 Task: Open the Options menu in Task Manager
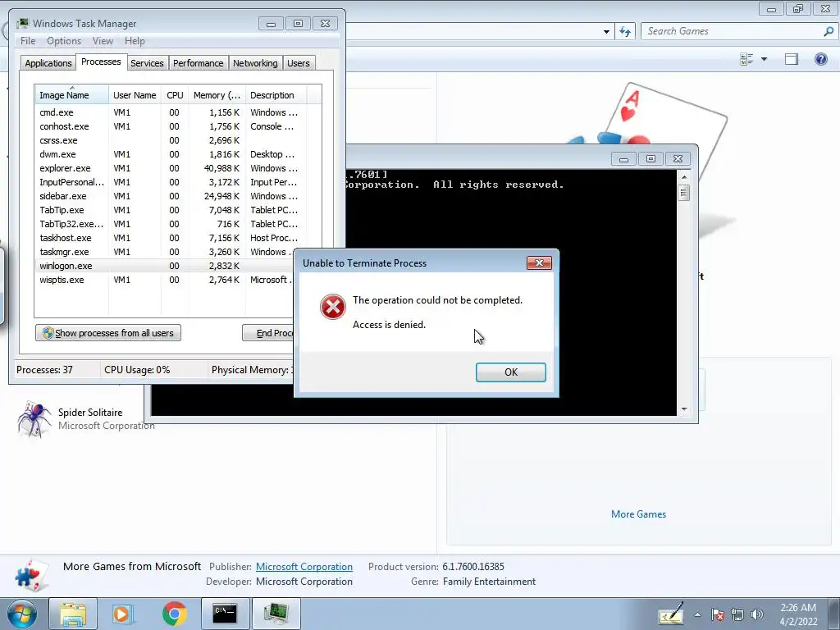click(64, 41)
